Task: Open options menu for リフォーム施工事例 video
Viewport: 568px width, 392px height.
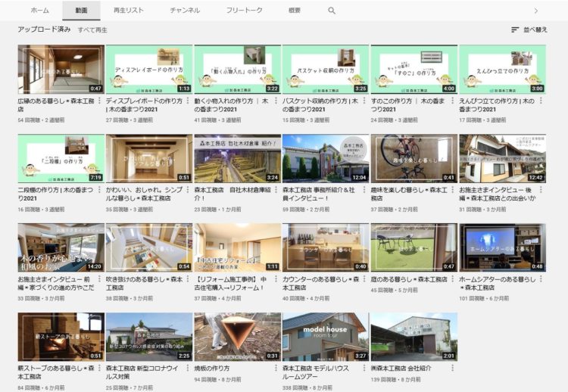Action: click(x=276, y=279)
